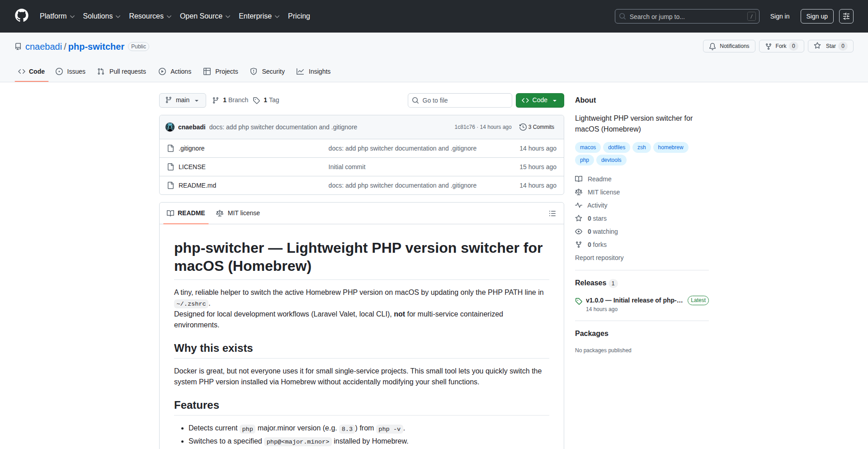Screen dimensions: 868x449
Task: Click the book icon next to Readme
Action: (579, 179)
